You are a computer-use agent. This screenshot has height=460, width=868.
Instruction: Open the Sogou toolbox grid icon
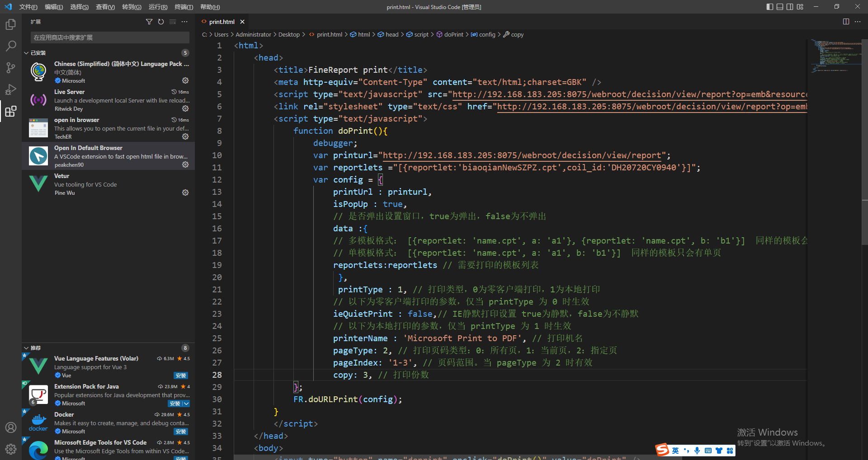[730, 451]
